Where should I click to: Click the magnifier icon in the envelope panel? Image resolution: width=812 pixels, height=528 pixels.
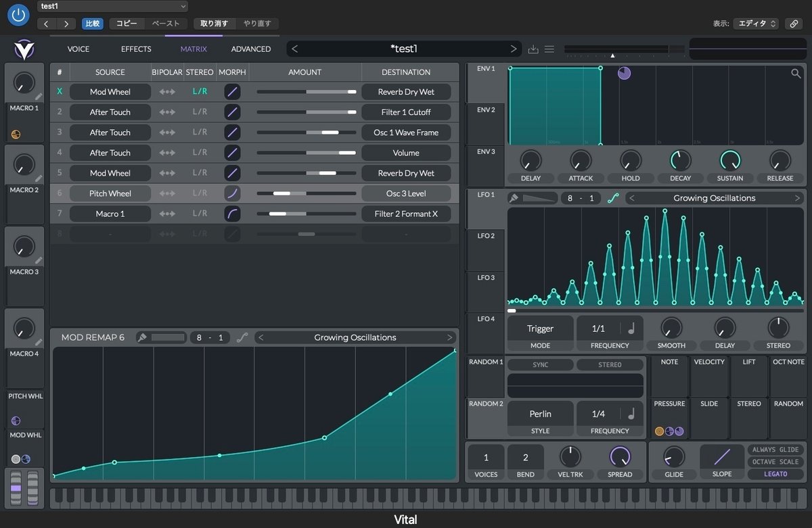(x=796, y=73)
